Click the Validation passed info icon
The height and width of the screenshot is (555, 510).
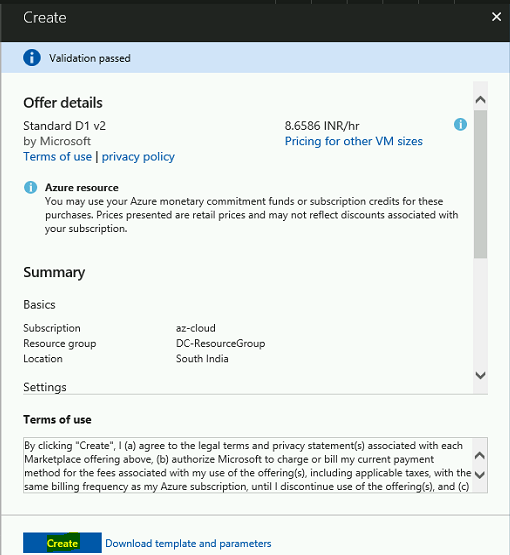(32, 57)
